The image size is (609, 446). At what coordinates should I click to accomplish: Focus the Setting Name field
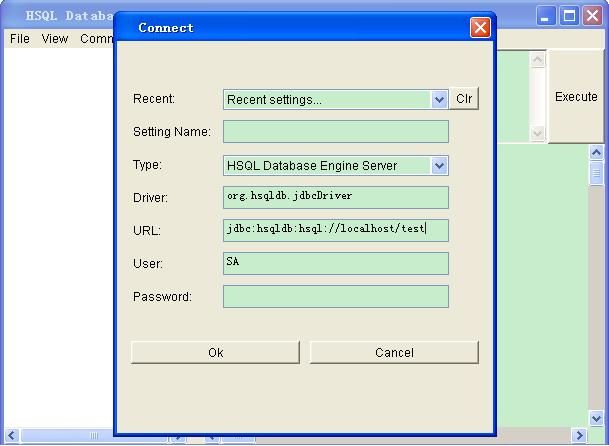coord(336,131)
